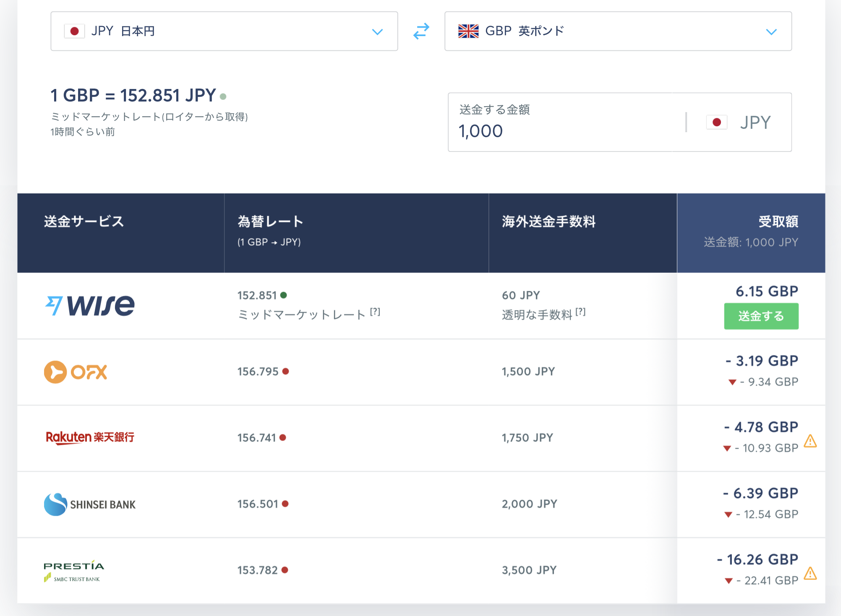
Task: Click the warning triangle in the Prestia row
Action: pos(810,574)
